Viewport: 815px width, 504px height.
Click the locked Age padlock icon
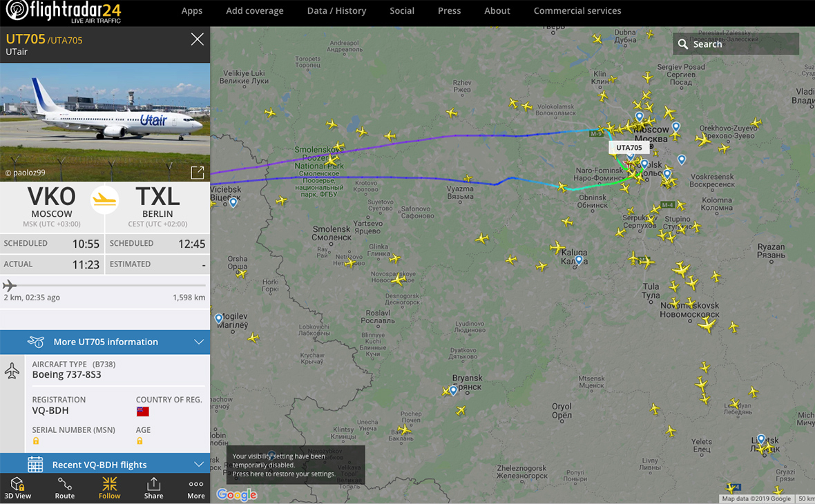140,440
